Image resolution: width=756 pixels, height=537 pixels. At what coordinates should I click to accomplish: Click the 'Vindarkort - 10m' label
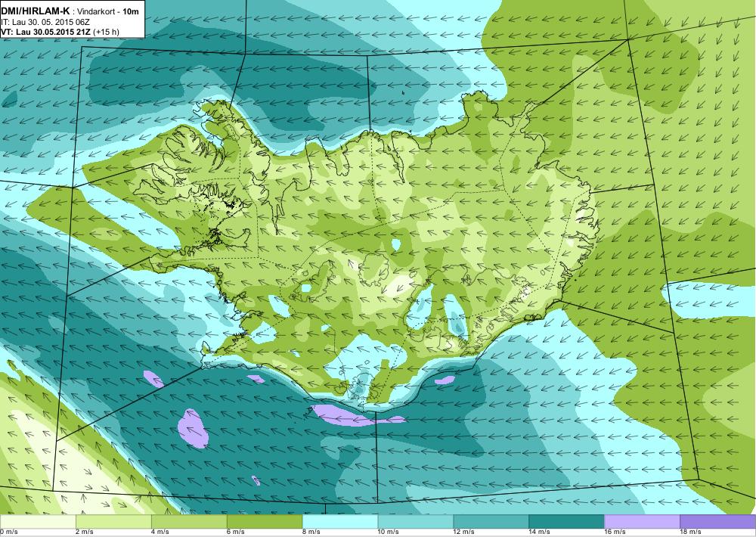[107, 11]
